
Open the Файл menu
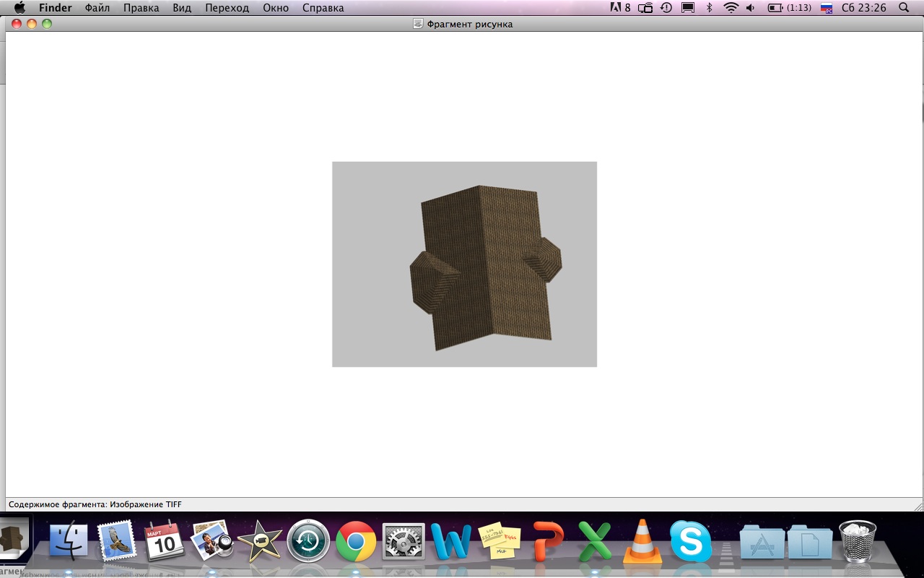tap(97, 8)
